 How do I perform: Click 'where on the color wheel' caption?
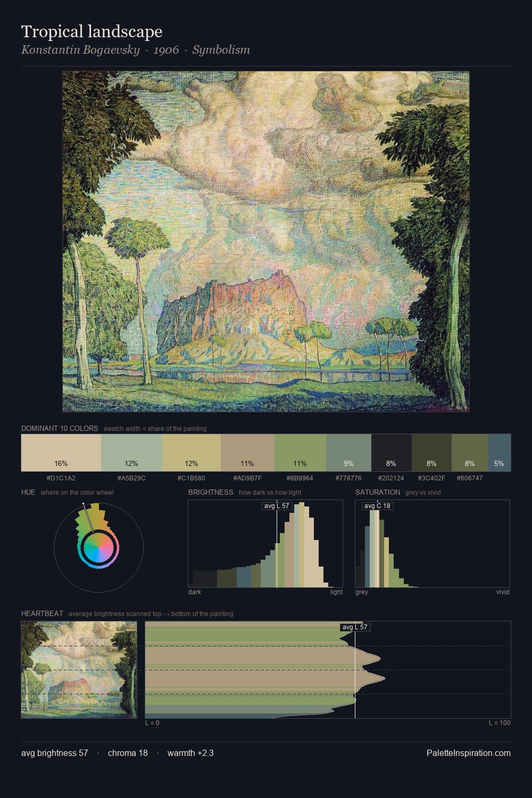(77, 493)
